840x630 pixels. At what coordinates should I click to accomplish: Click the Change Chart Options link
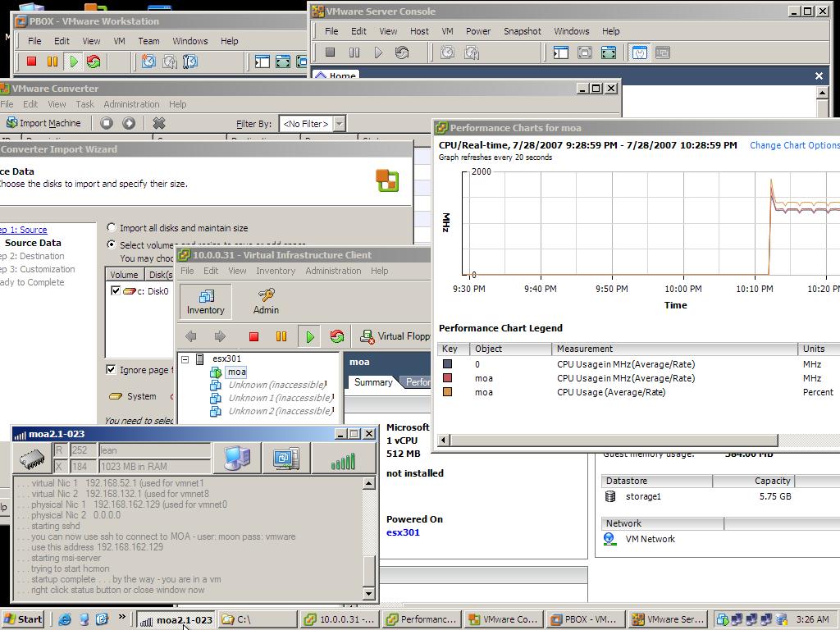793,145
